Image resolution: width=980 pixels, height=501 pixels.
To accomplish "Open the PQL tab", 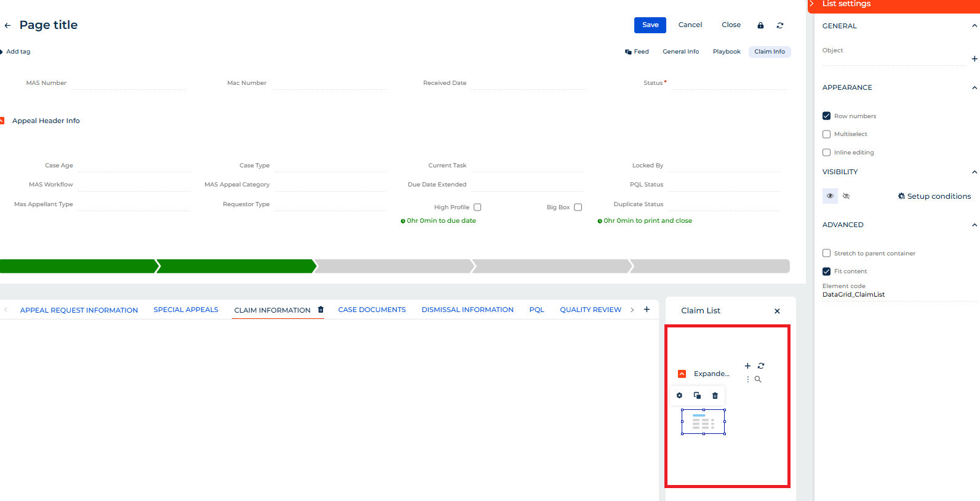I will click(x=536, y=310).
